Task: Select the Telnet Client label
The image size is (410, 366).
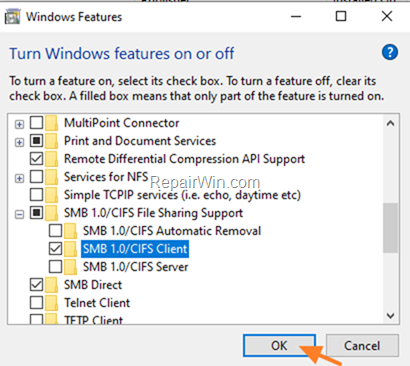Action: pyautogui.click(x=97, y=303)
